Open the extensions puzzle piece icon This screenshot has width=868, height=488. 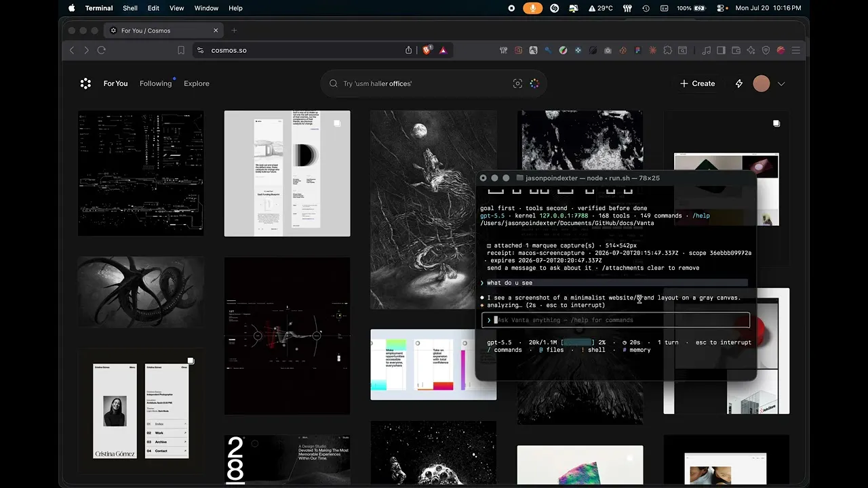tap(667, 50)
